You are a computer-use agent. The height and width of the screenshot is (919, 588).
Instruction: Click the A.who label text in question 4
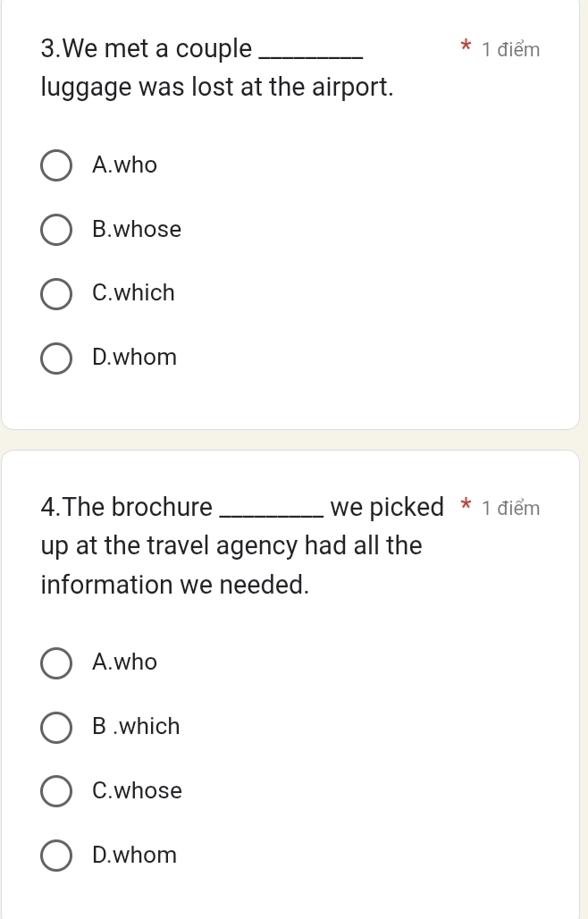(125, 662)
